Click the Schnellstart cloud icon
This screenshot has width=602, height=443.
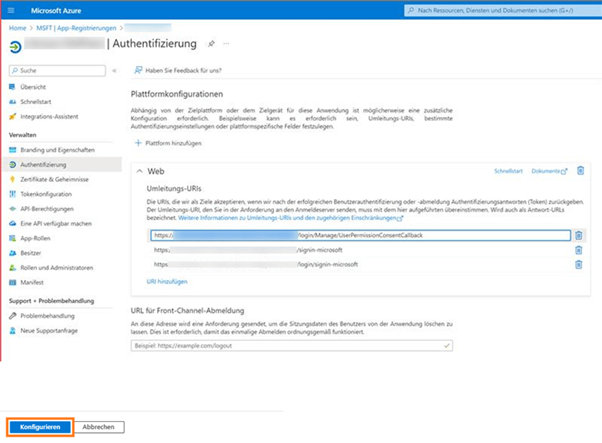(12, 102)
